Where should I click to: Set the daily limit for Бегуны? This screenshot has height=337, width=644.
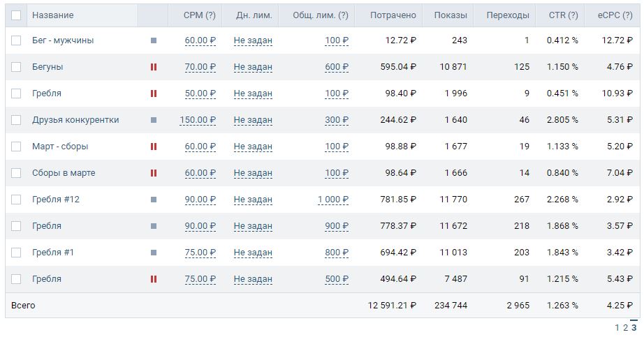coord(253,67)
